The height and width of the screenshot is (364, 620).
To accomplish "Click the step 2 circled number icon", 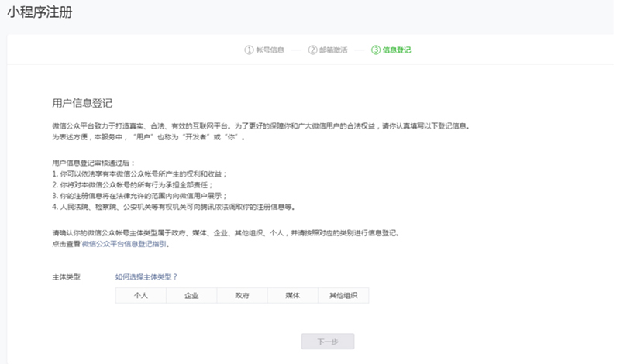I will pyautogui.click(x=312, y=50).
